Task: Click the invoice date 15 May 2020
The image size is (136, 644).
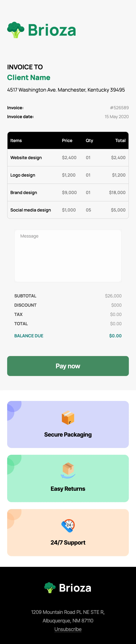Action: tap(117, 117)
